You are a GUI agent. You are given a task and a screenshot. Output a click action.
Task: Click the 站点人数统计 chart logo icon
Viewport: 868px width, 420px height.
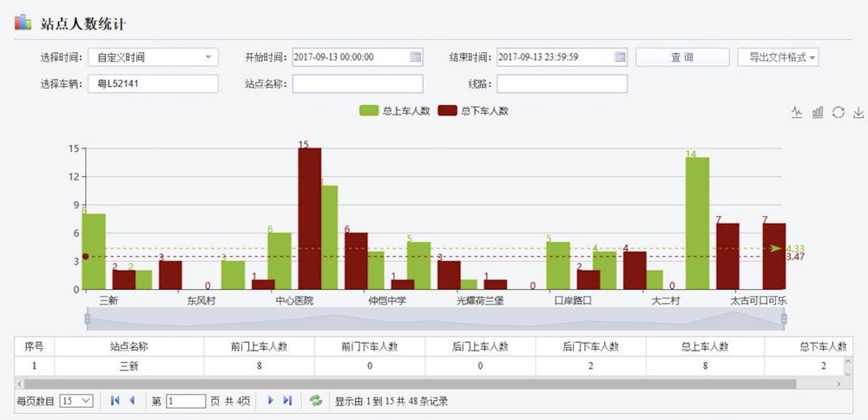click(x=23, y=23)
